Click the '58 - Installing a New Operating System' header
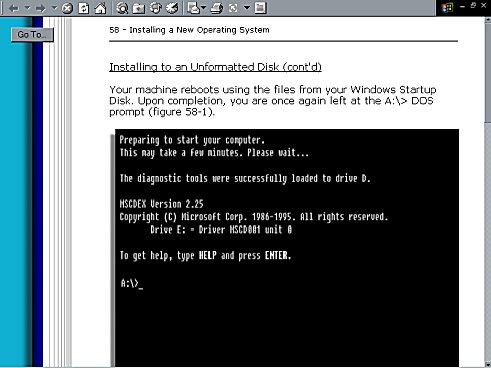Viewport: 491px width, 368px height. (x=189, y=30)
